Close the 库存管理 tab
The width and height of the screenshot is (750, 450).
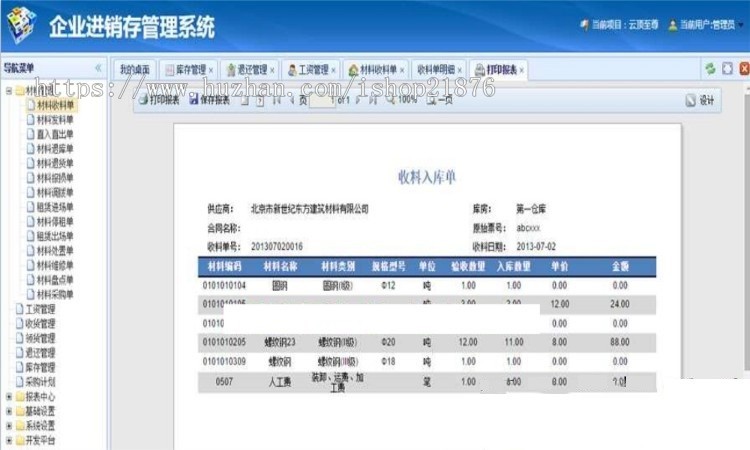point(210,70)
